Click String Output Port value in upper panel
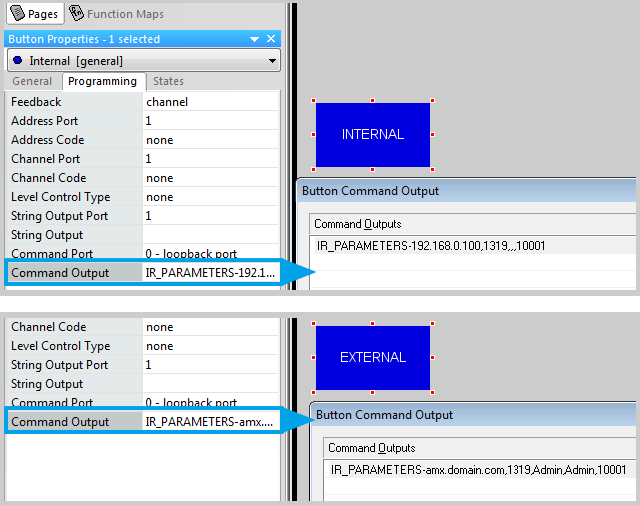Image resolution: width=640 pixels, height=505 pixels. coord(211,216)
